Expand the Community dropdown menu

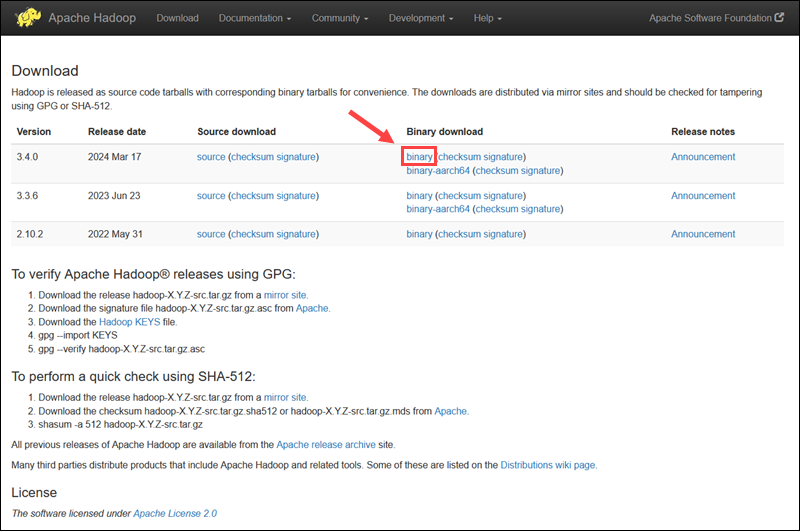click(x=340, y=18)
